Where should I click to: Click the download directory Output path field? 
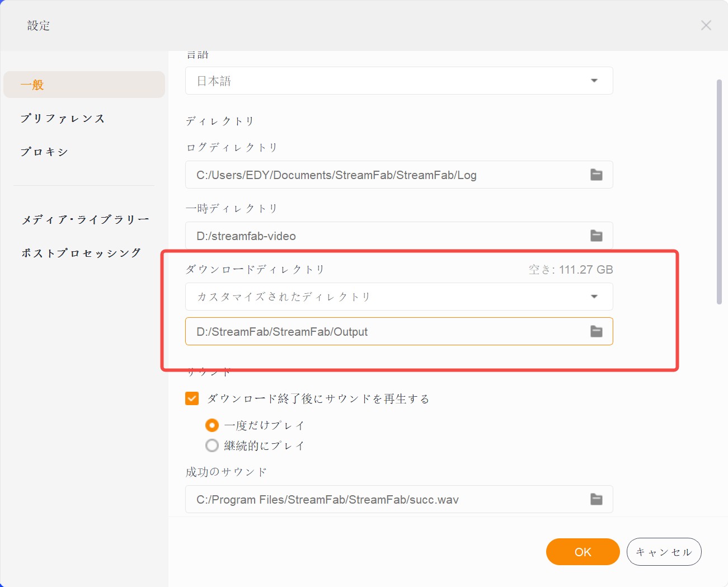[399, 331]
